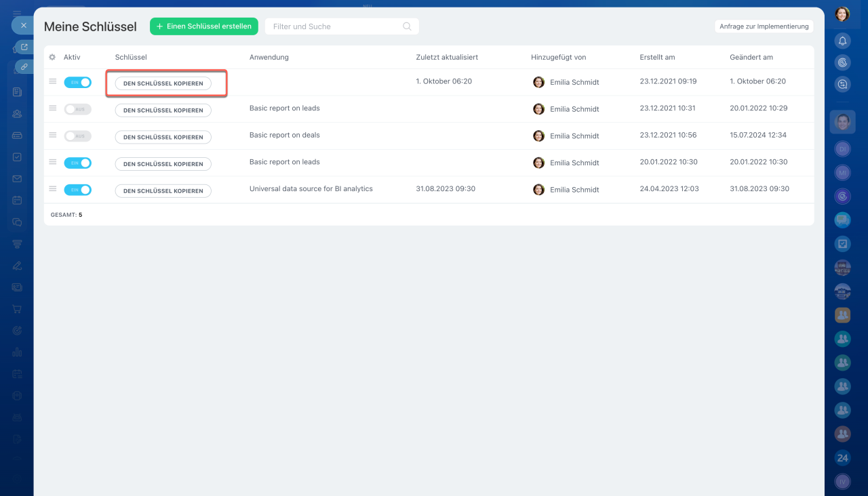Open the table settings gear icon

pyautogui.click(x=52, y=58)
